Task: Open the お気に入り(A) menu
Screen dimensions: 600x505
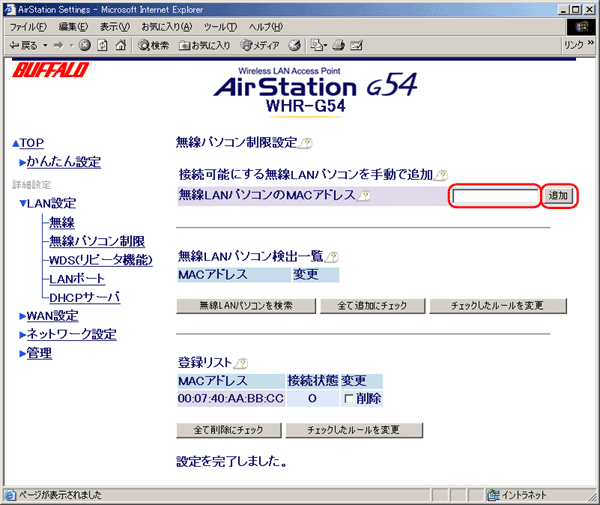Action: coord(166,27)
